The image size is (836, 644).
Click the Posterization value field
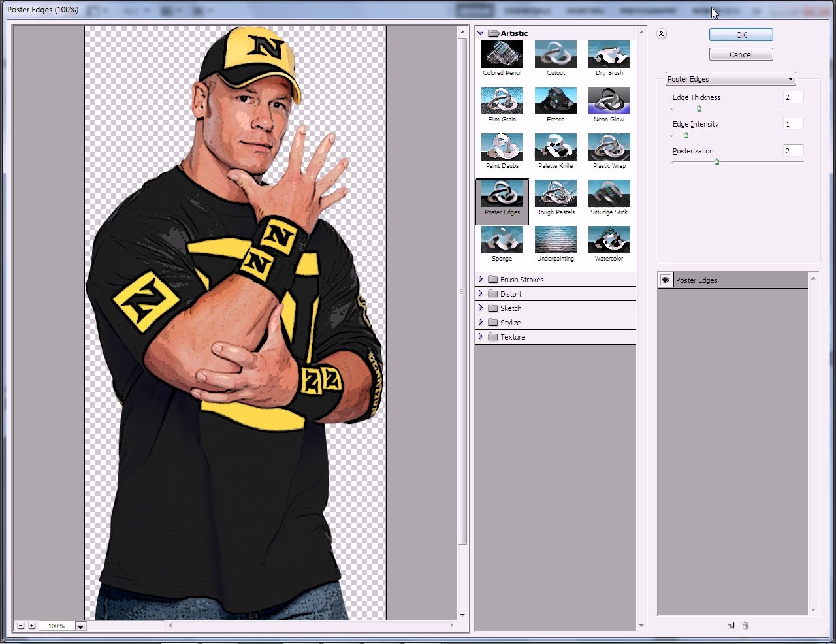click(794, 151)
